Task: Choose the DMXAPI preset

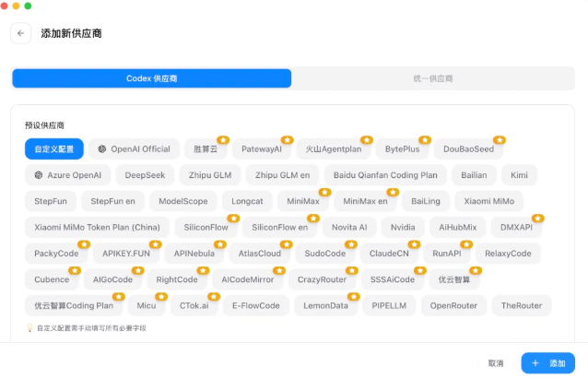Action: pyautogui.click(x=516, y=228)
